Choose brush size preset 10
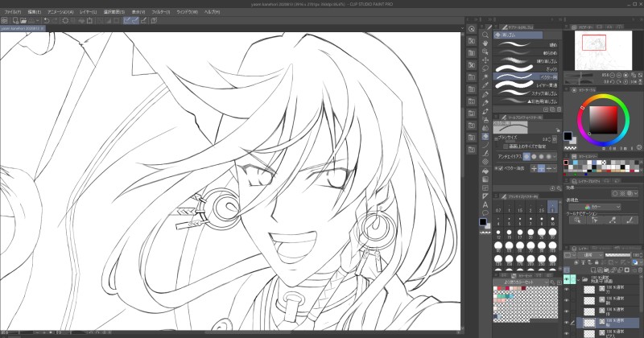Image resolution: width=644 pixels, height=338 pixels. (552, 221)
